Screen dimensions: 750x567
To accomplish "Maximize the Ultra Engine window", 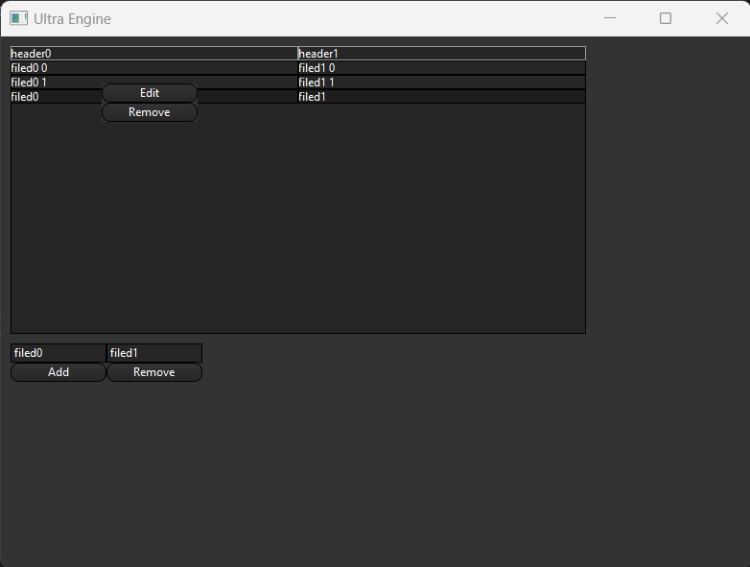I will pos(666,18).
